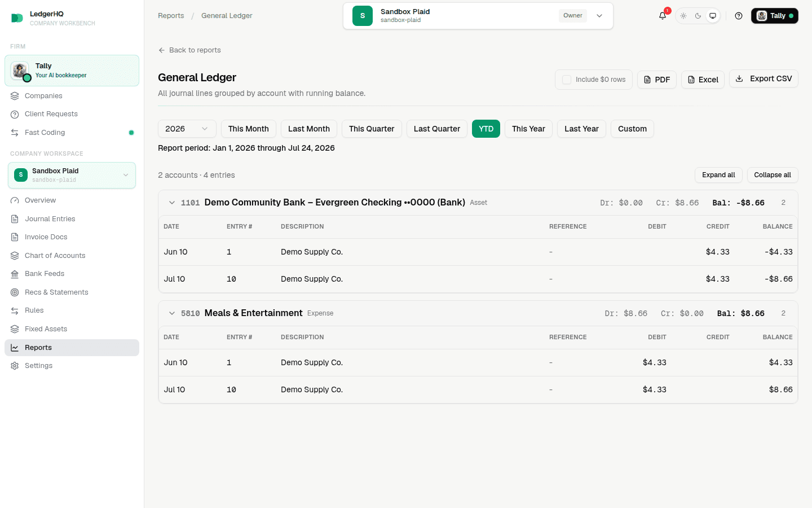Collapse all accounts
812x508 pixels.
pyautogui.click(x=773, y=175)
